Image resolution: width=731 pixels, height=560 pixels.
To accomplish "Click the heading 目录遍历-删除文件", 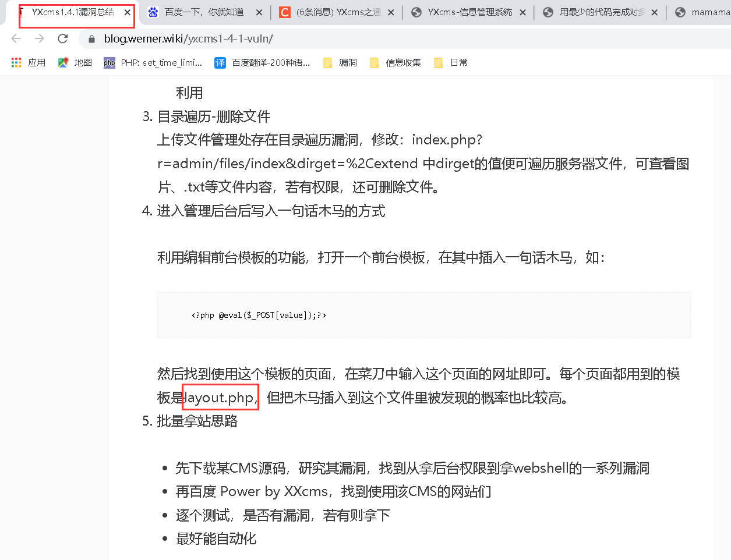I will (x=214, y=116).
